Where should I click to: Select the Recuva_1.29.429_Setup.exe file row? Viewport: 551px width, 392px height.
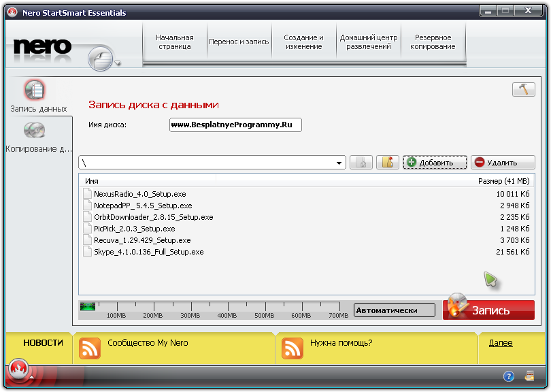306,240
